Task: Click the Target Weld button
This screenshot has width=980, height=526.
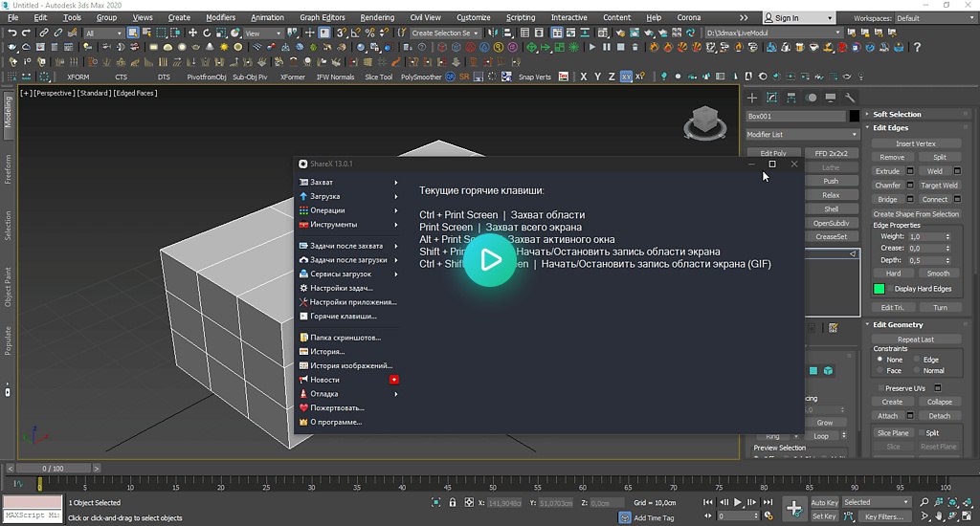Action: coord(939,186)
